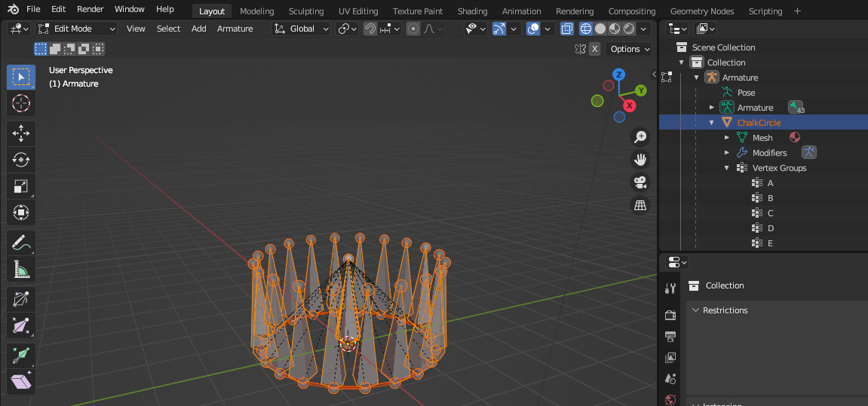Select the Measure tool
Image resolution: width=868 pixels, height=406 pixels.
click(21, 270)
